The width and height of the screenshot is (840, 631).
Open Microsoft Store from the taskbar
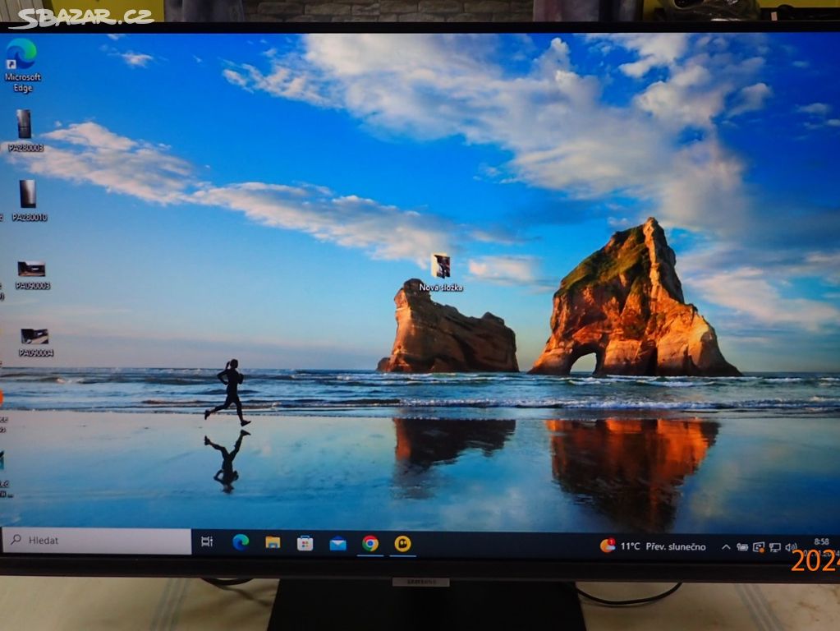(x=305, y=544)
